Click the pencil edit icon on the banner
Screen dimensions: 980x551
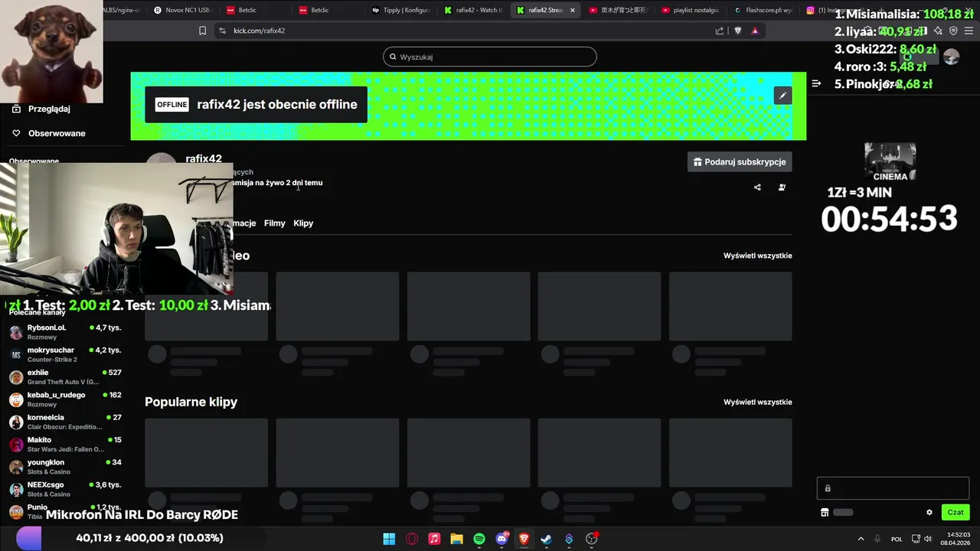782,96
